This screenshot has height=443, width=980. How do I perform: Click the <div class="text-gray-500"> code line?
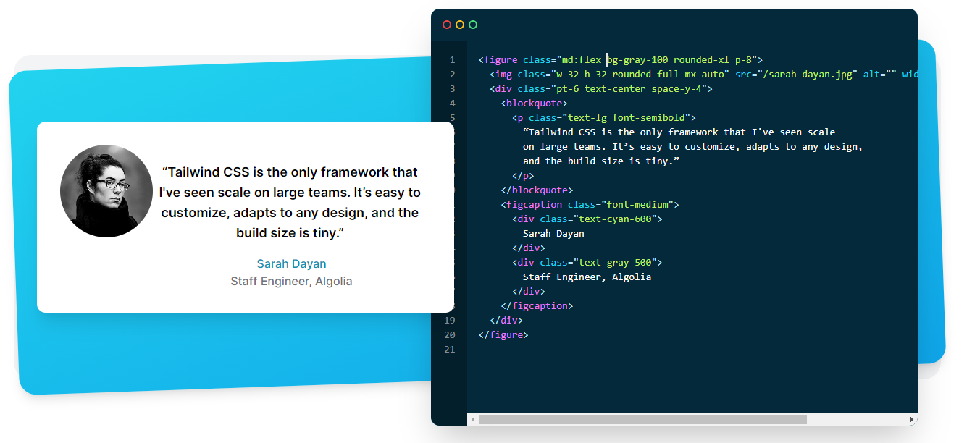pos(587,263)
